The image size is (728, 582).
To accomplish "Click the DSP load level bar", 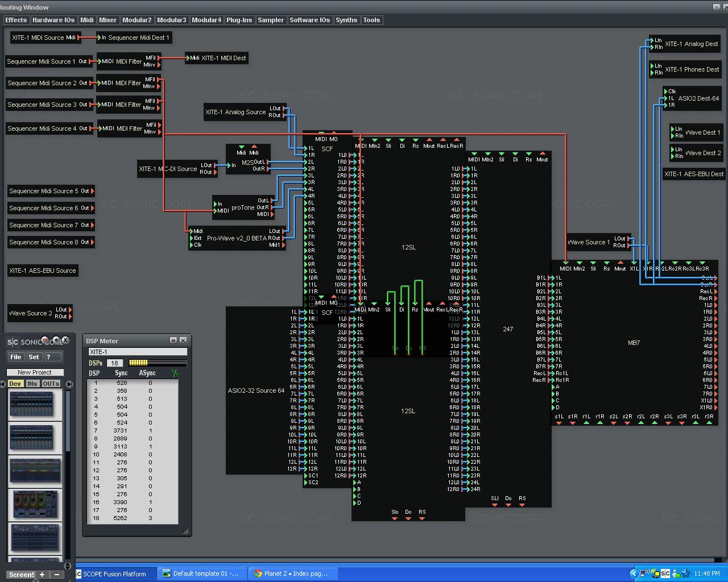I will point(157,363).
